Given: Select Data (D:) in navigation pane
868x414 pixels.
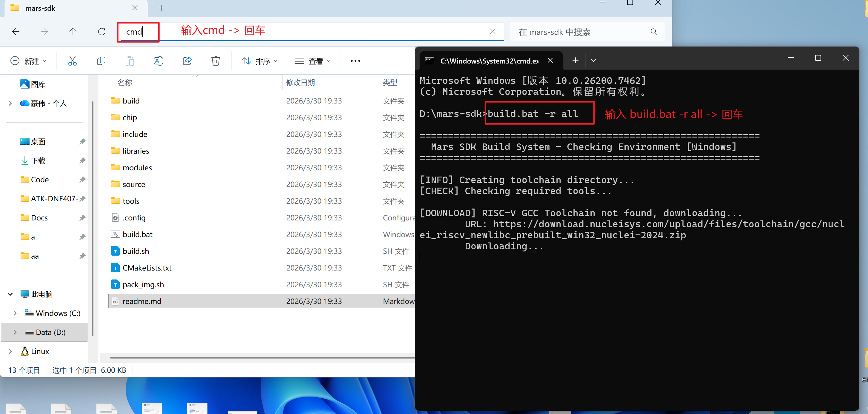Looking at the screenshot, I should point(44,332).
